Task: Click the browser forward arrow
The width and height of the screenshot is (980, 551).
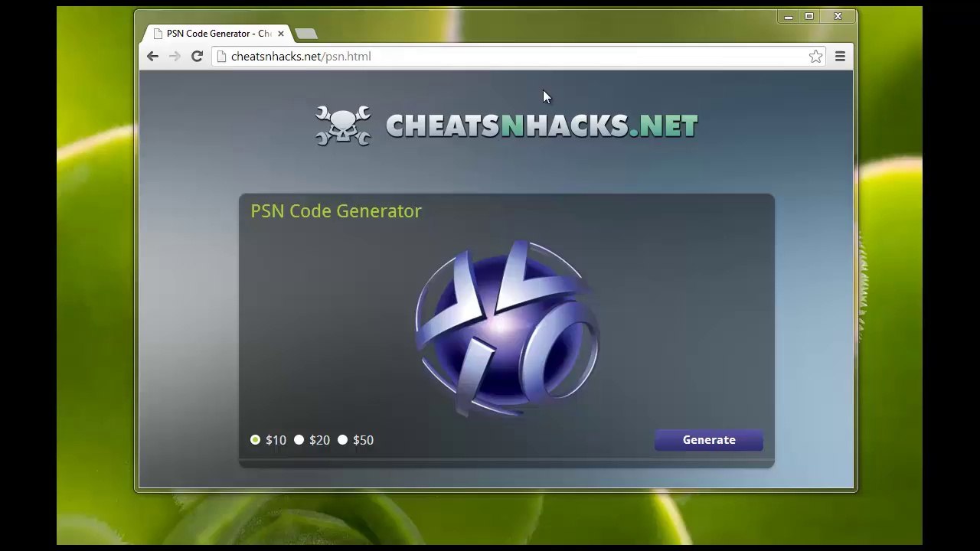Action: [175, 56]
